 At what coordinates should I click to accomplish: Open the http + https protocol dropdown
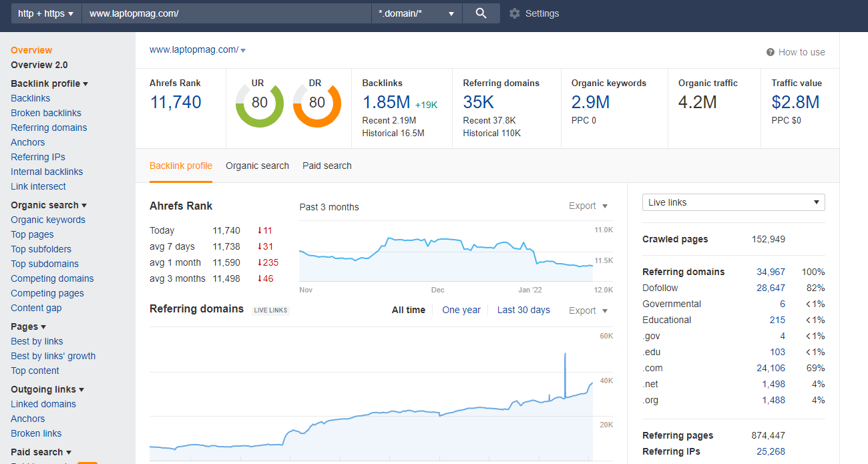click(46, 13)
